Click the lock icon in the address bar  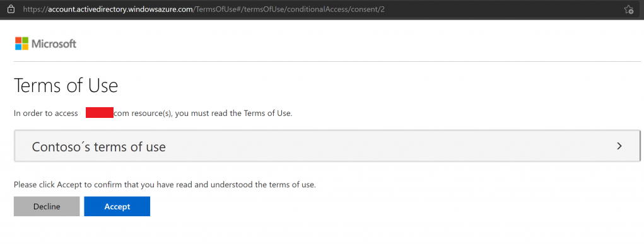pos(11,9)
